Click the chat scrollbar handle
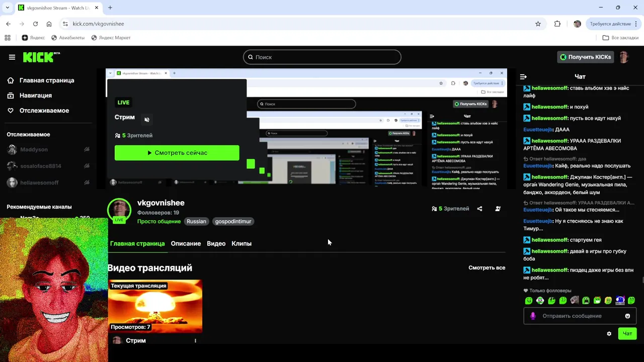 click(x=642, y=281)
